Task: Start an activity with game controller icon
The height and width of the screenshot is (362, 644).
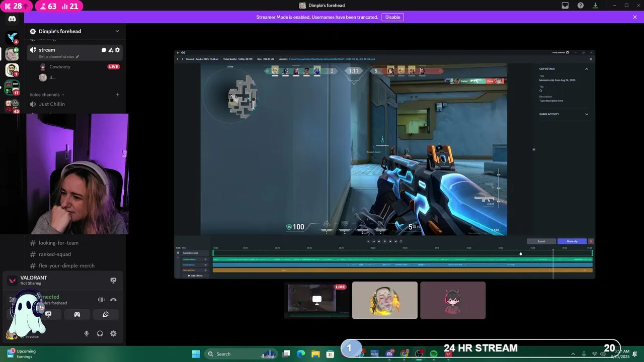Action: coord(77,314)
